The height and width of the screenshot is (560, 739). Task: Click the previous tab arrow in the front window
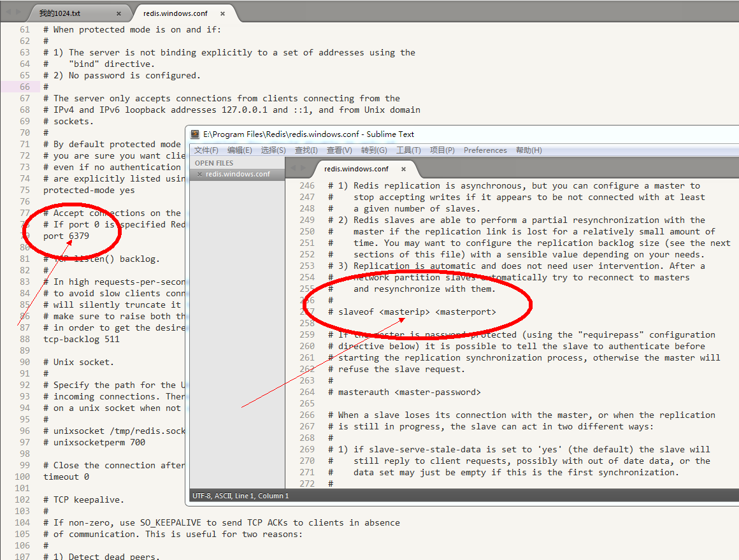293,168
